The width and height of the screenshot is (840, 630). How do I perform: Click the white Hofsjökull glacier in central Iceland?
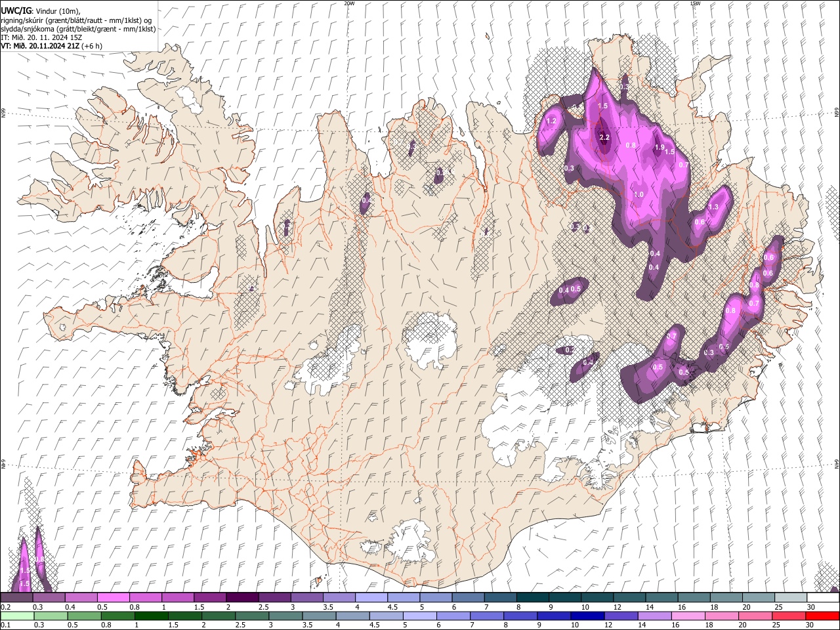[x=430, y=340]
